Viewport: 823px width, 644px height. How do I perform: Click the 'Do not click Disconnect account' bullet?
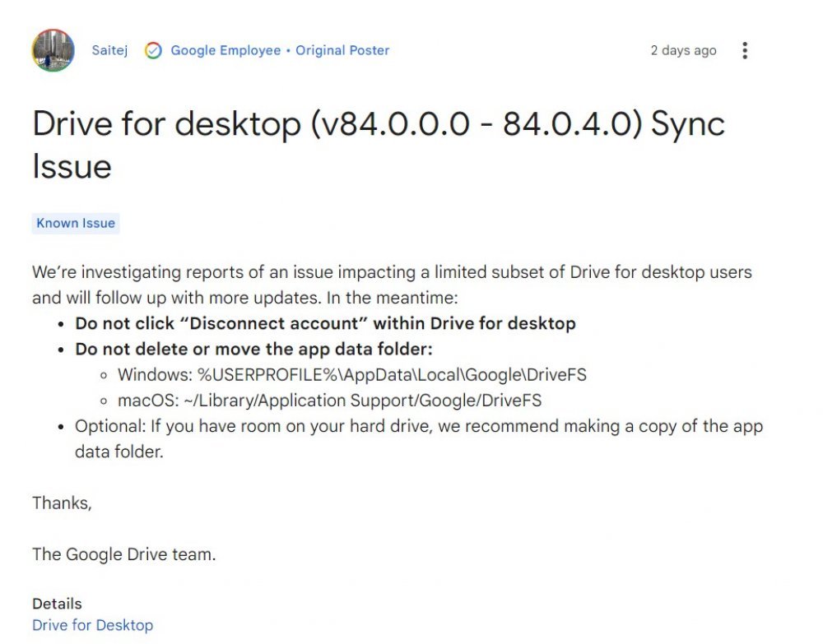[325, 323]
